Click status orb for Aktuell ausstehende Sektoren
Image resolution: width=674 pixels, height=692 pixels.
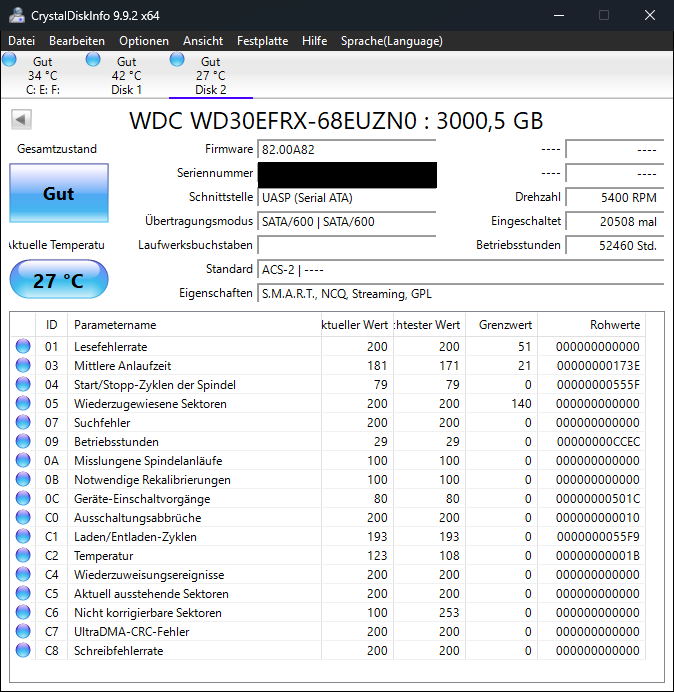pyautogui.click(x=23, y=593)
